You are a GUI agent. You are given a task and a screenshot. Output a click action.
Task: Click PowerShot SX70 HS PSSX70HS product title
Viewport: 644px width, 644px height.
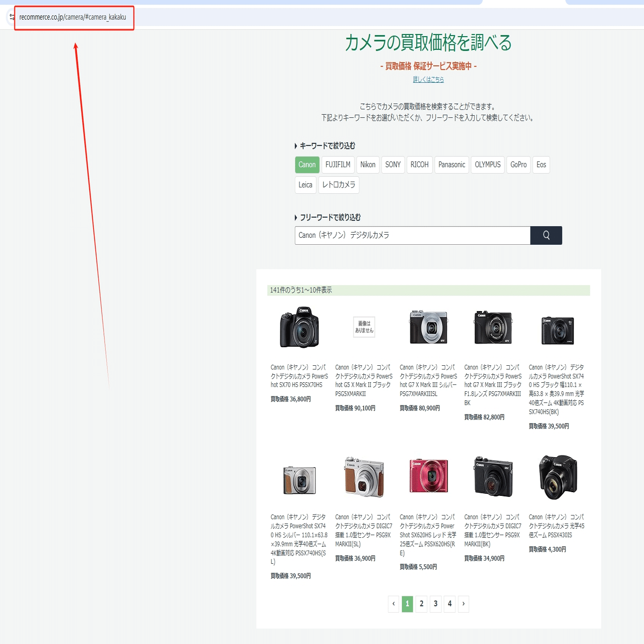pyautogui.click(x=299, y=376)
